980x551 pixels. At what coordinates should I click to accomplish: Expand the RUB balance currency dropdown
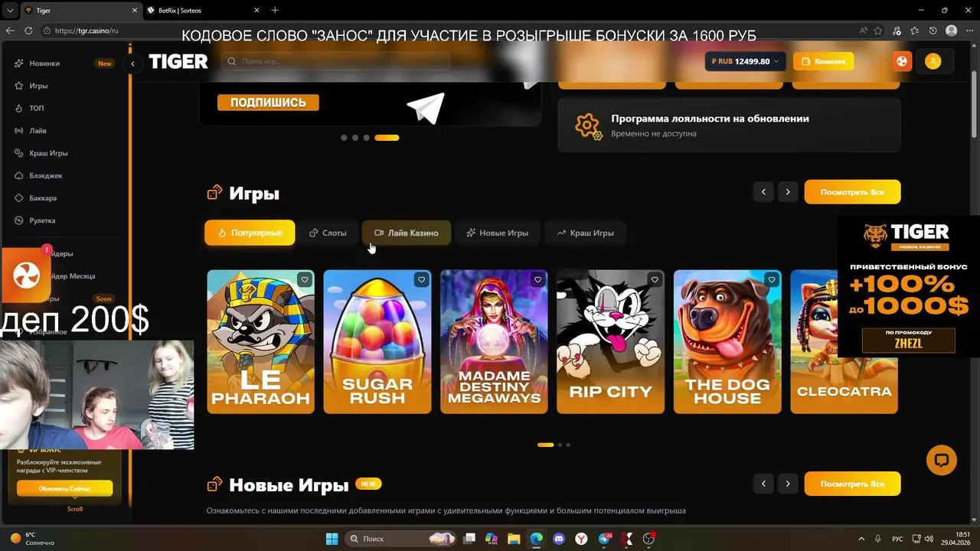point(745,61)
